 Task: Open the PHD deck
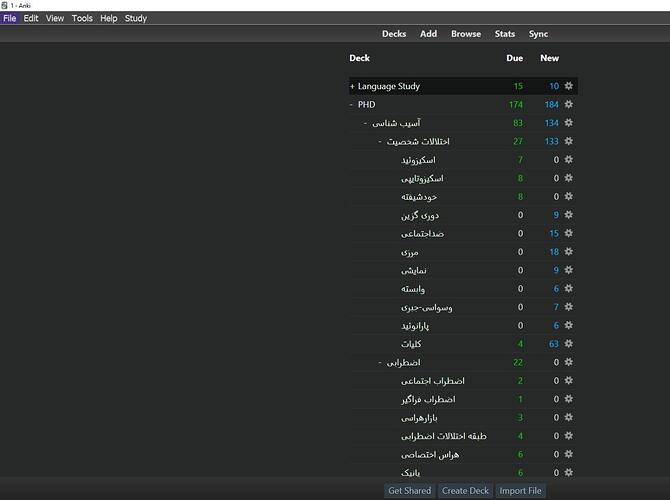coord(367,105)
